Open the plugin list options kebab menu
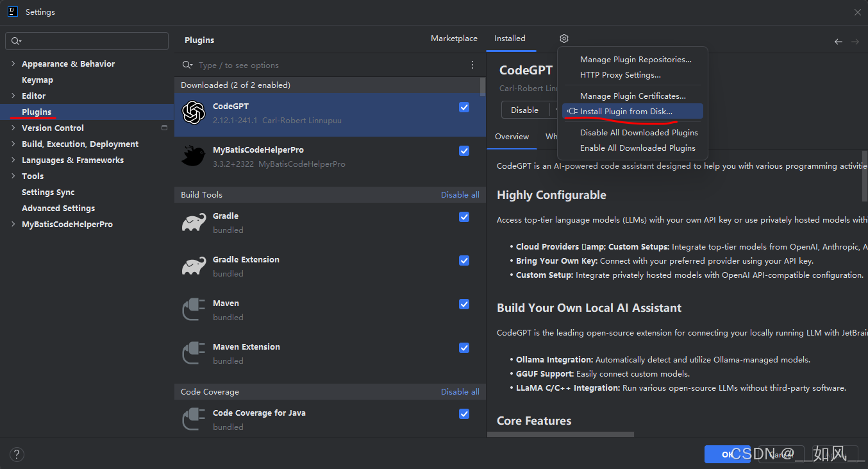The image size is (868, 469). 472,65
